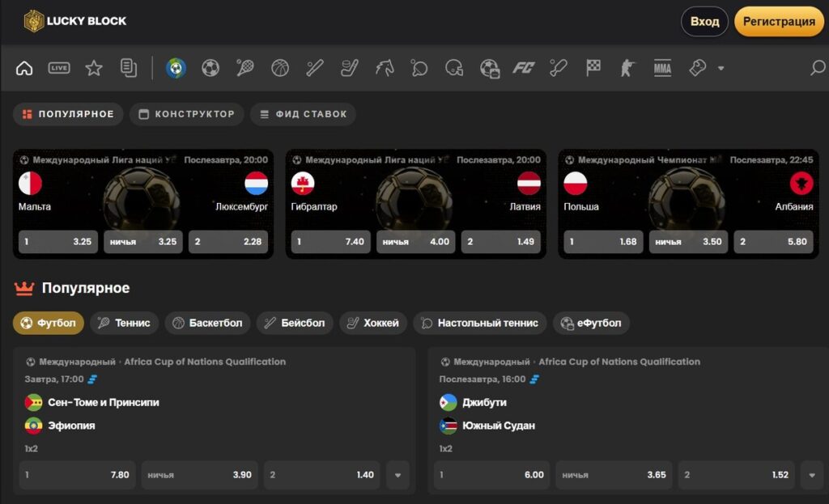
Task: Click the Регистрация button
Action: 779,22
